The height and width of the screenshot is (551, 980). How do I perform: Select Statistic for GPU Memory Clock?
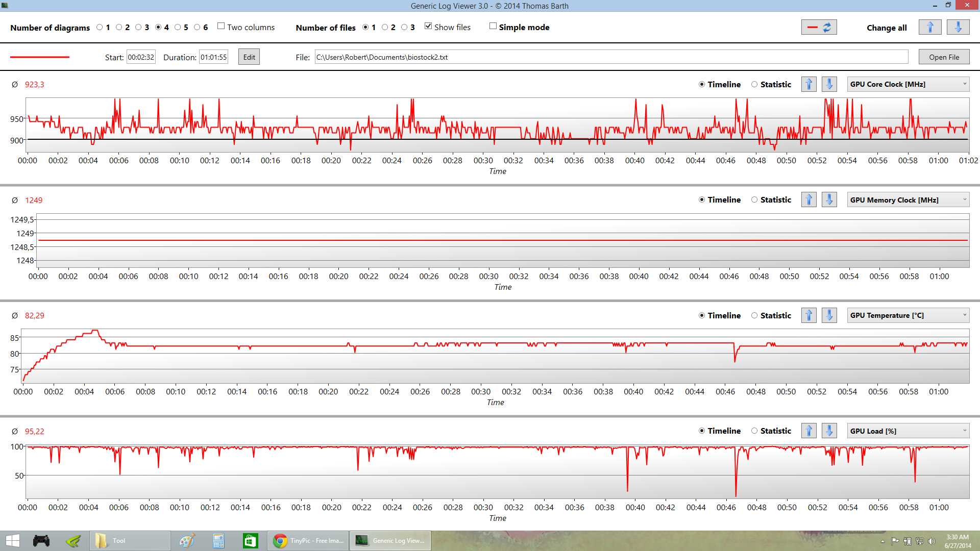pyautogui.click(x=754, y=200)
